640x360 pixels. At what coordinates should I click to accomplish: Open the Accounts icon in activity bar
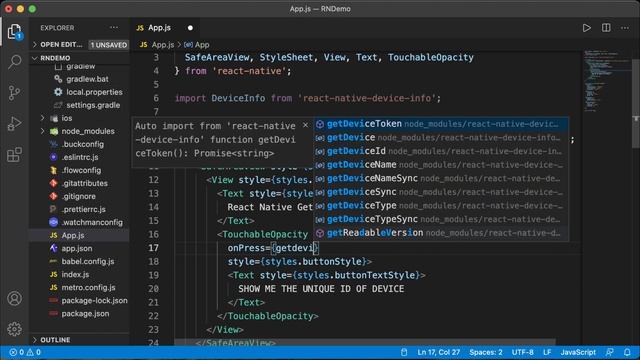14,298
